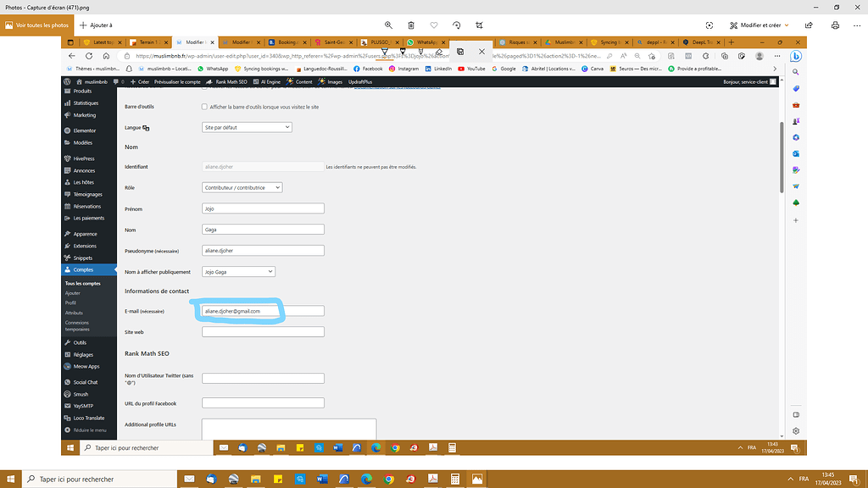The width and height of the screenshot is (868, 488).
Task: Open the 'Nom à afficher publiquement' dropdown
Action: [238, 271]
